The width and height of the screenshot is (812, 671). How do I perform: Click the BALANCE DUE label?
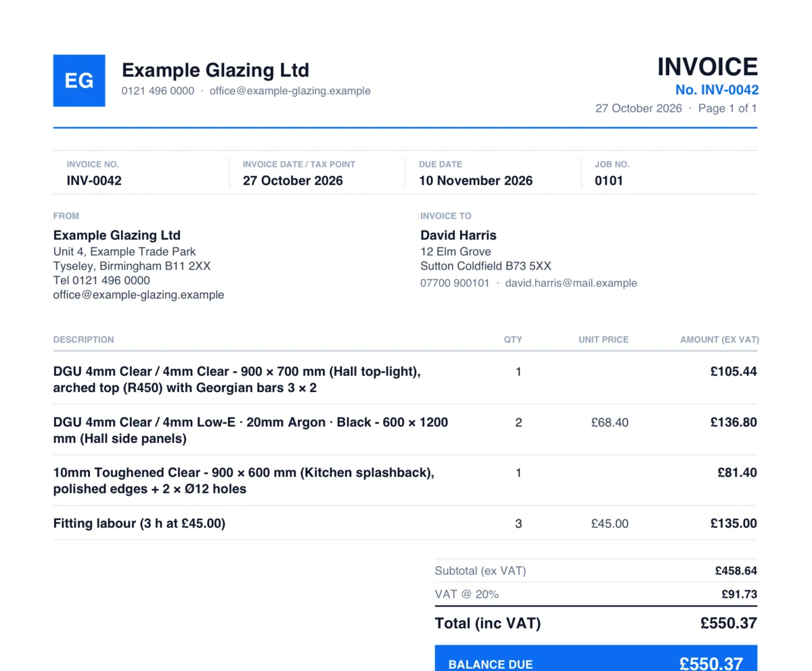pos(491,665)
